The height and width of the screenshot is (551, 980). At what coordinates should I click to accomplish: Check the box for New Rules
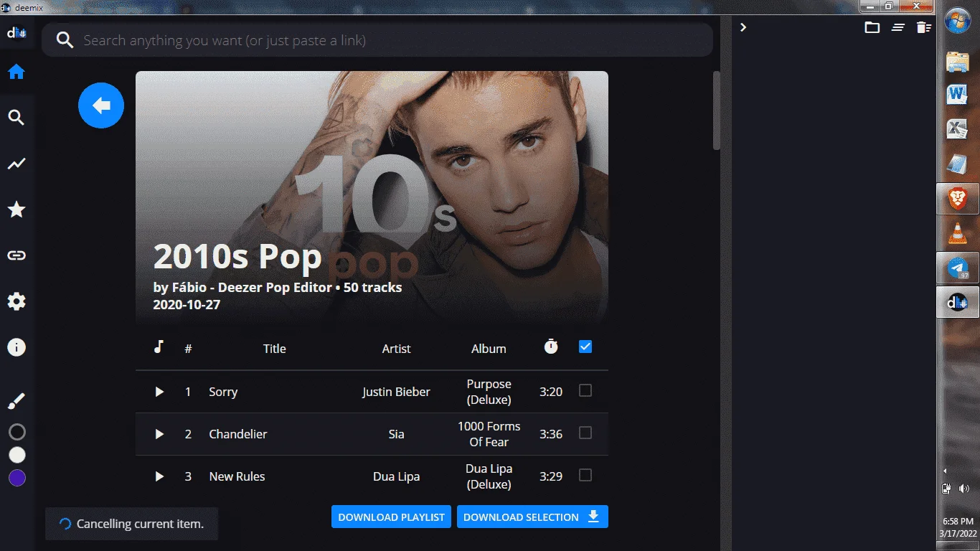tap(585, 475)
